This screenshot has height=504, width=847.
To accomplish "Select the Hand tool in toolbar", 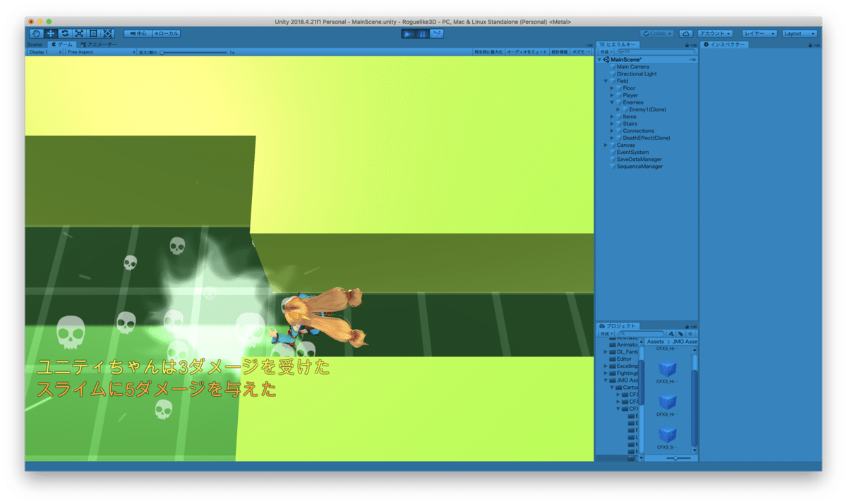I will click(36, 33).
